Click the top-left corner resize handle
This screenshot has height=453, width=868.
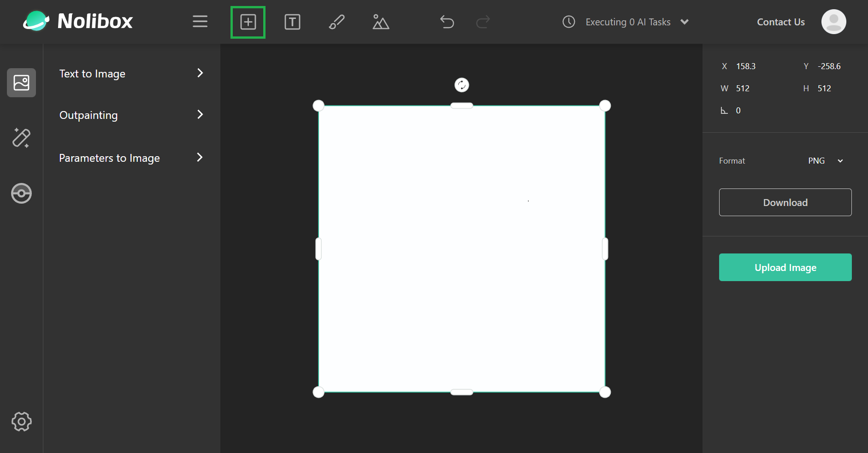point(319,106)
